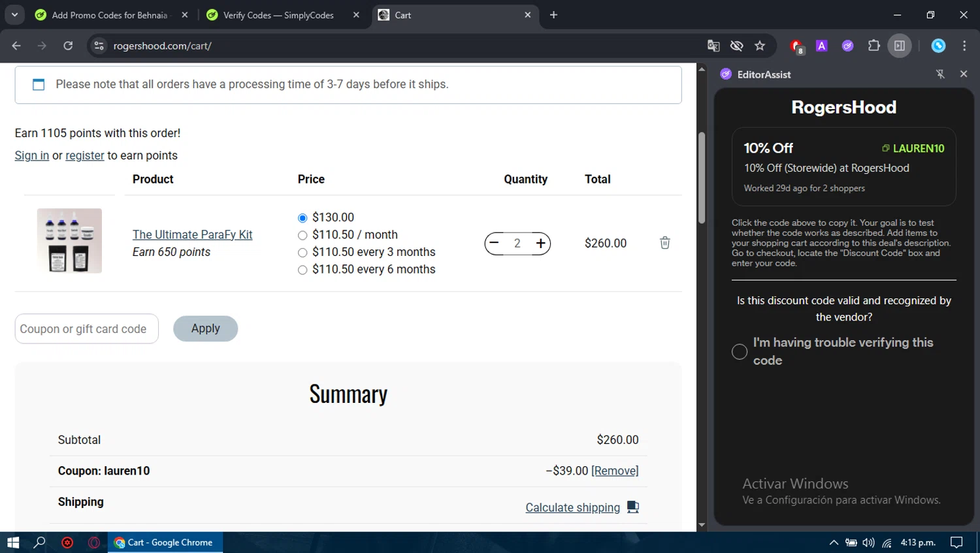Increase quantity with the plus button

[x=541, y=243]
